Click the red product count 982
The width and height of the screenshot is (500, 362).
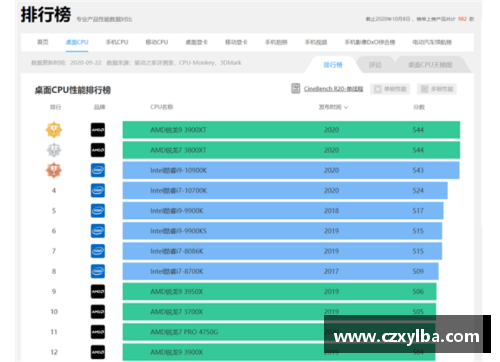(x=462, y=19)
